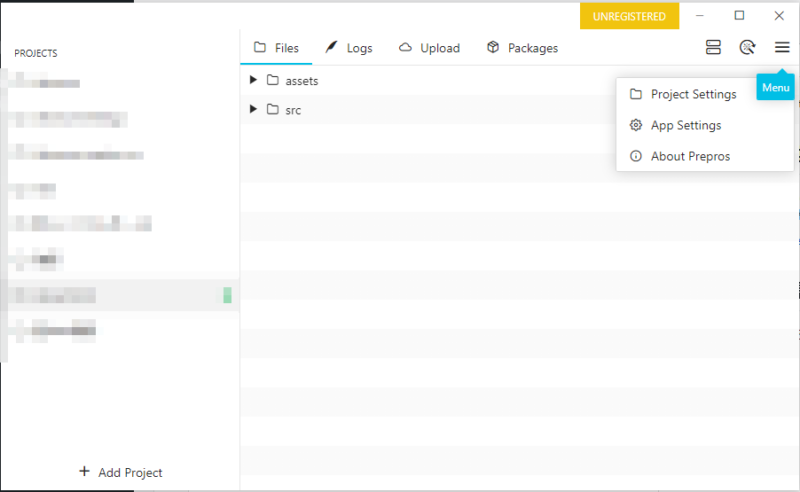Open Project Settings from the menu
The width and height of the screenshot is (800, 492).
click(693, 94)
